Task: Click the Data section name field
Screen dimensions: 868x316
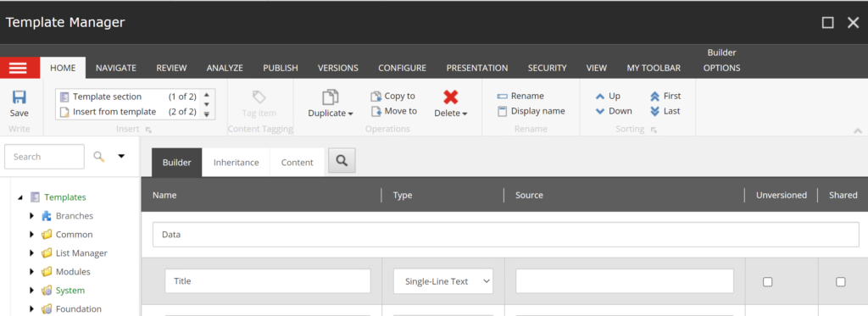Action: coord(506,235)
